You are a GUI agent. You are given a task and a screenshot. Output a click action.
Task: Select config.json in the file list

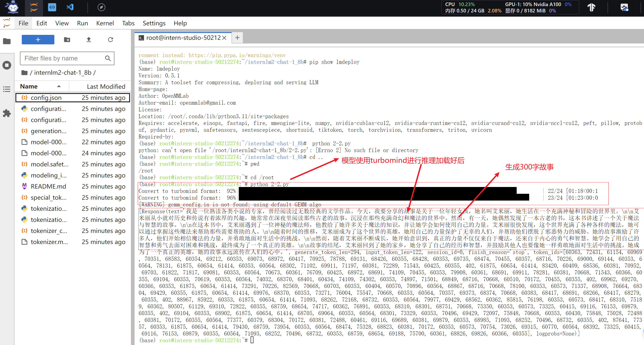[x=73, y=98]
